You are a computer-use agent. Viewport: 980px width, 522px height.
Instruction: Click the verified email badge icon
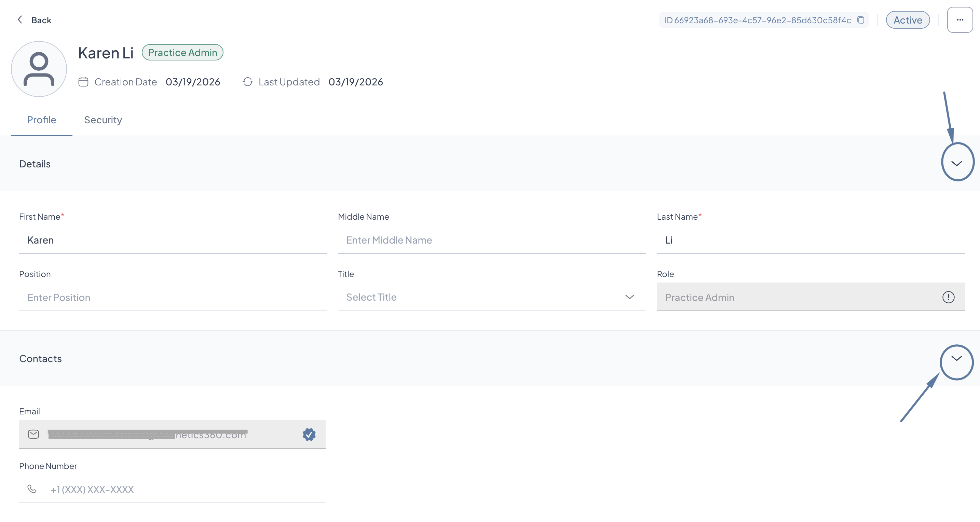tap(309, 434)
